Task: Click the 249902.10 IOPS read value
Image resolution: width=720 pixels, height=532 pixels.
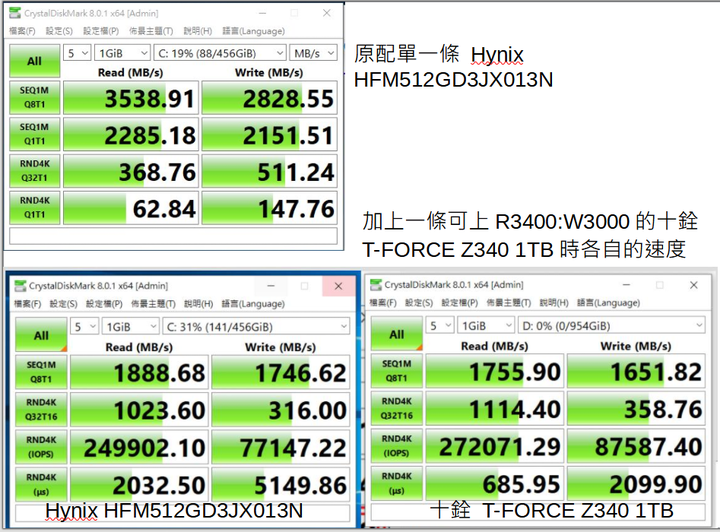Action: 139,448
